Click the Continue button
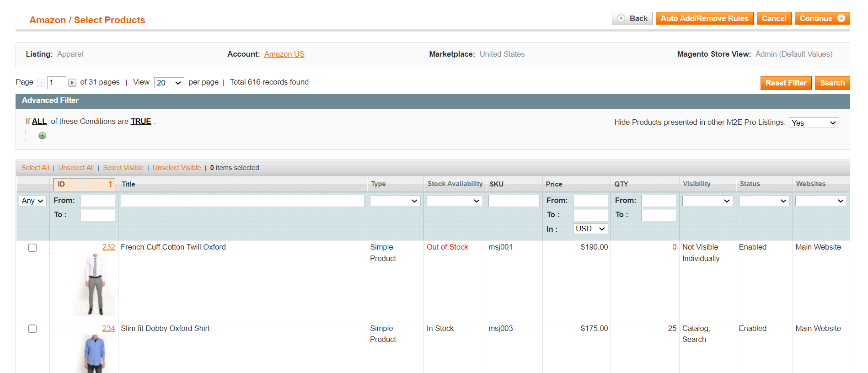The height and width of the screenshot is (373, 868). coord(822,19)
